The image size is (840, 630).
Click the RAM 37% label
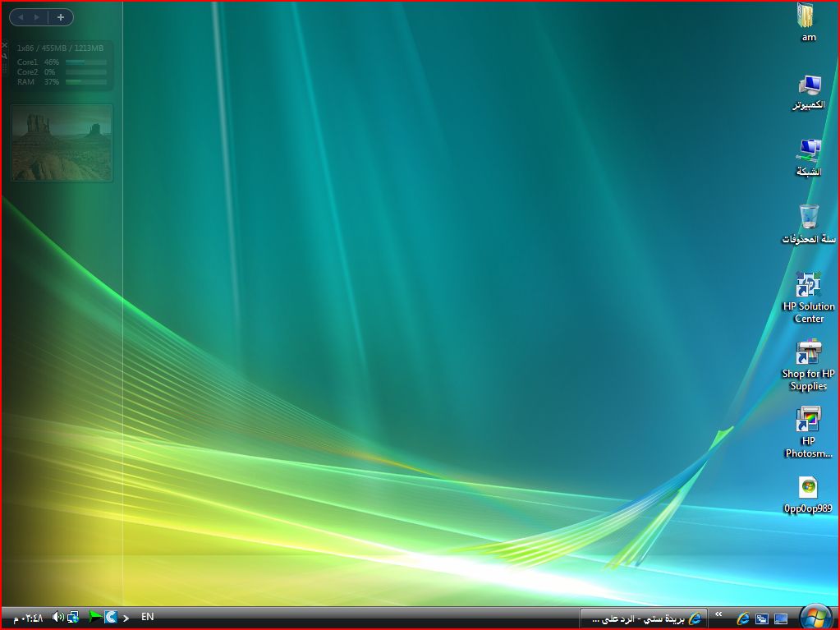coord(38,82)
